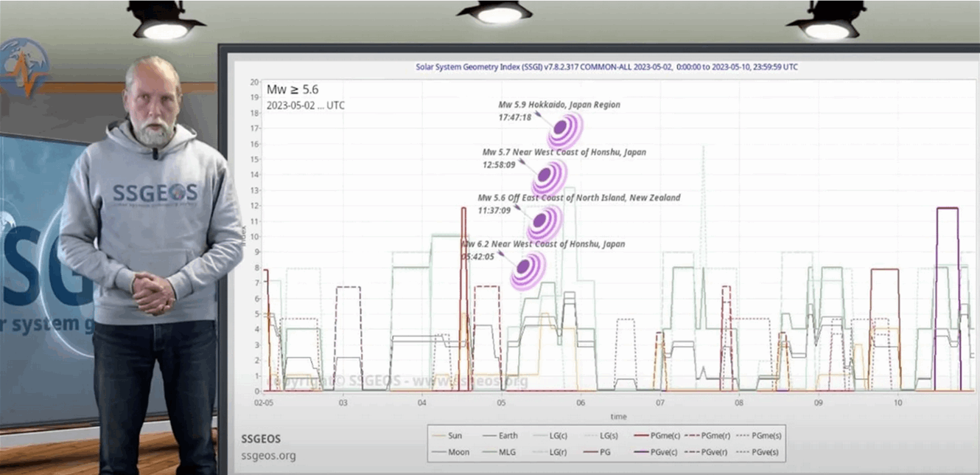Click the y-axis value 10

tap(254, 237)
